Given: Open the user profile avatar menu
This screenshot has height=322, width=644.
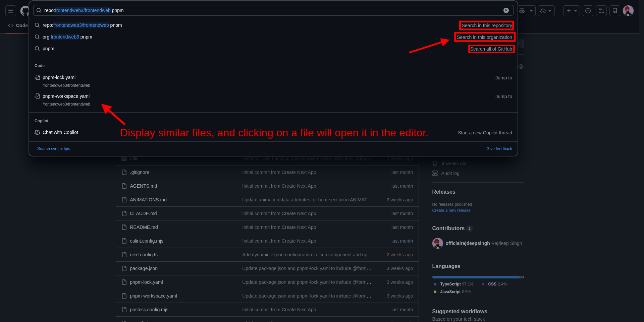Looking at the screenshot, I should click(628, 11).
